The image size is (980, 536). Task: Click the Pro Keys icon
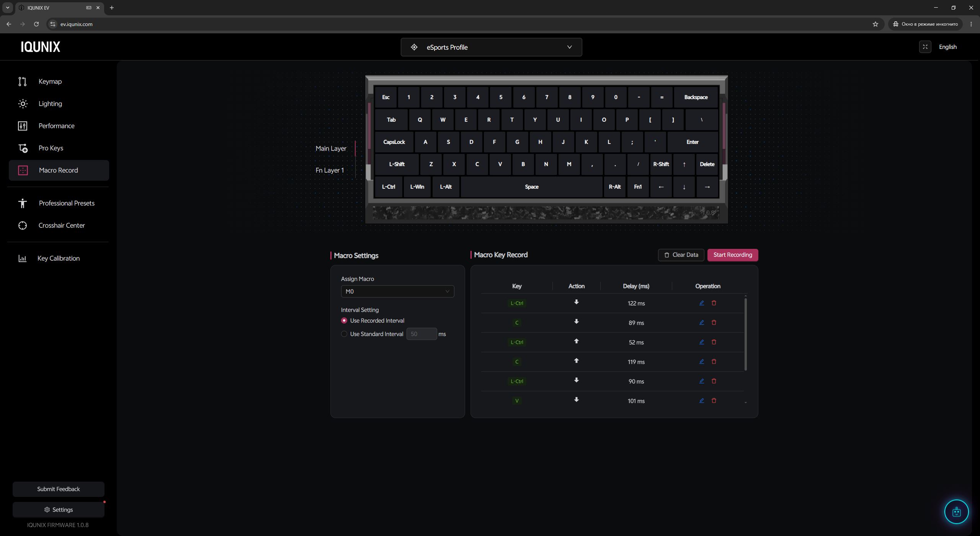pyautogui.click(x=23, y=148)
